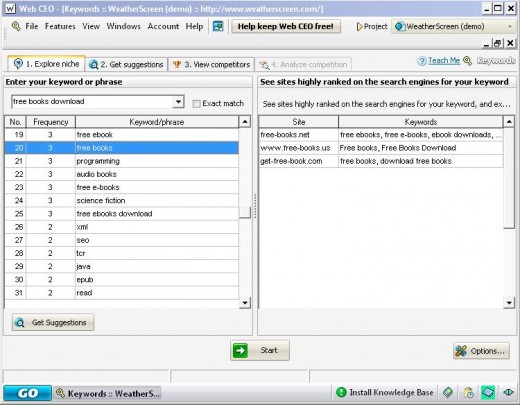Select the 'free ebooks download' keyword row
This screenshot has width=520, height=405.
[x=122, y=214]
